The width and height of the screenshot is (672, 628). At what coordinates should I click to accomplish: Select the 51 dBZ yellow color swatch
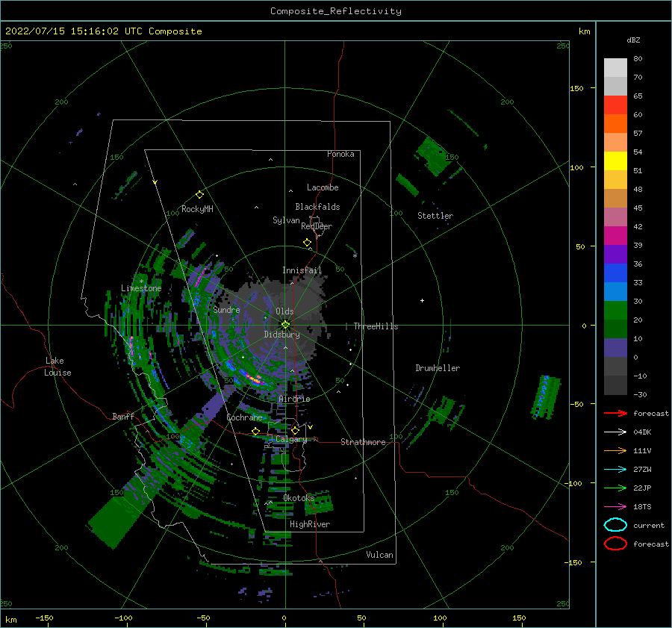[x=615, y=161]
